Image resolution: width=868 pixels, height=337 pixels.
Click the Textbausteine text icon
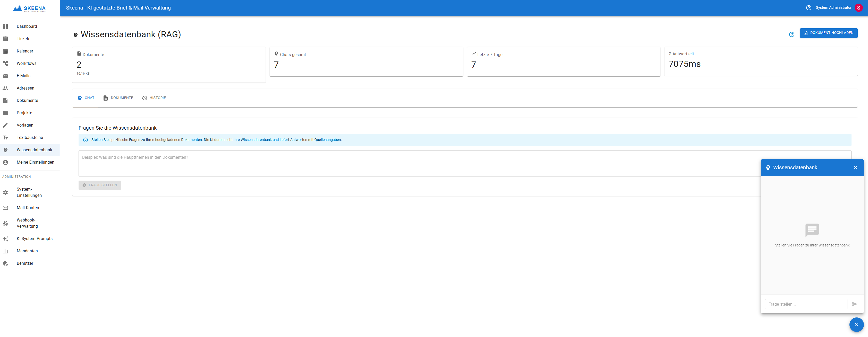5,137
